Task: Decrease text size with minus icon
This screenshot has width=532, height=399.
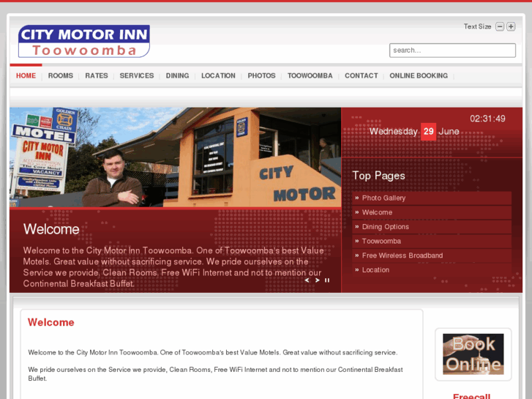Action: point(500,26)
